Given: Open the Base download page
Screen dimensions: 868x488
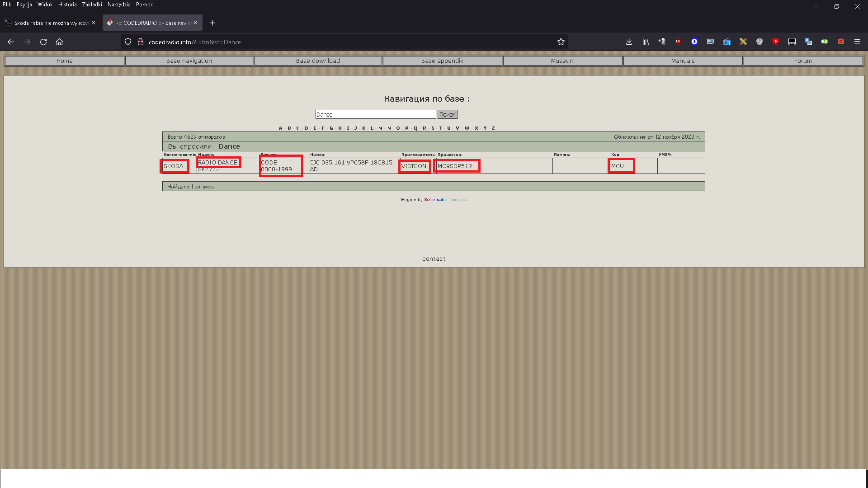Looking at the screenshot, I should pyautogui.click(x=318, y=61).
